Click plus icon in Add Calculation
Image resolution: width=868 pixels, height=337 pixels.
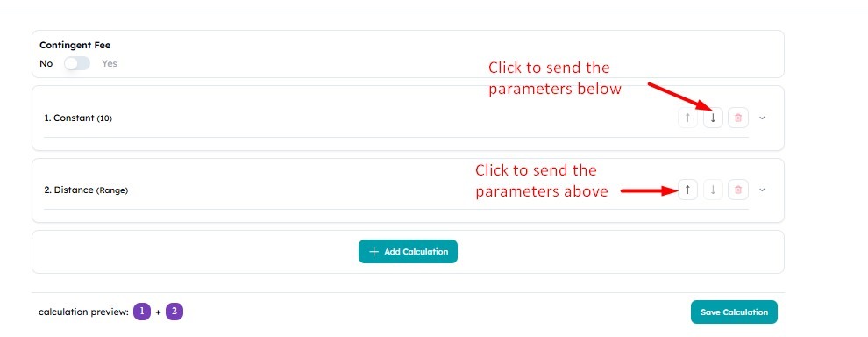tap(374, 252)
